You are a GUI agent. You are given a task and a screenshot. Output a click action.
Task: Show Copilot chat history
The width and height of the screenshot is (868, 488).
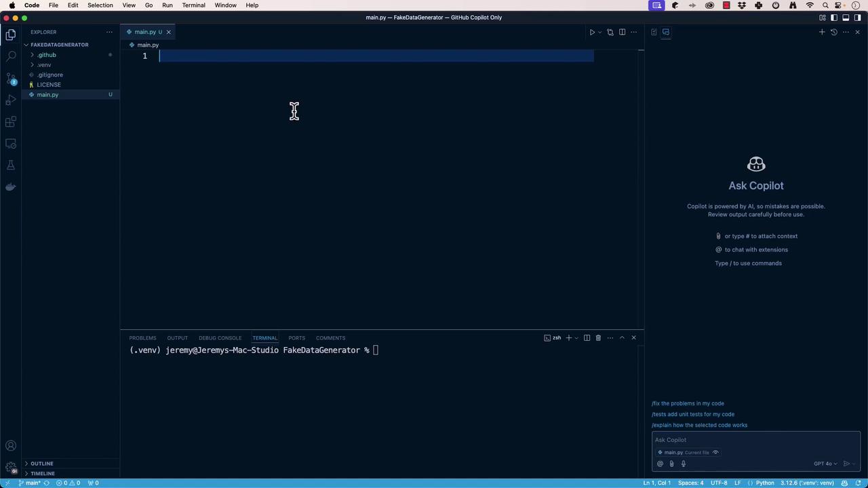pyautogui.click(x=834, y=32)
